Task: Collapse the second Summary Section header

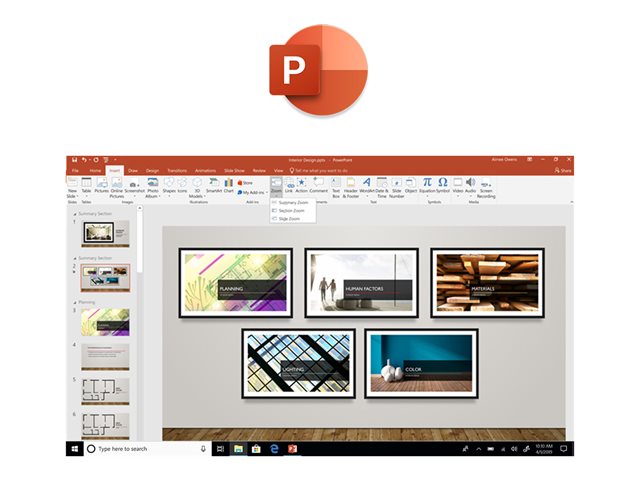Action: tap(75, 258)
